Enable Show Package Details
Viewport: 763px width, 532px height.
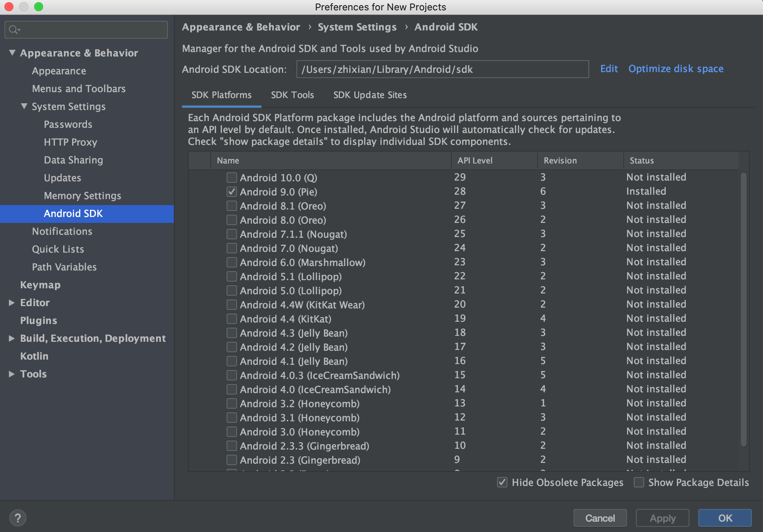click(x=639, y=482)
